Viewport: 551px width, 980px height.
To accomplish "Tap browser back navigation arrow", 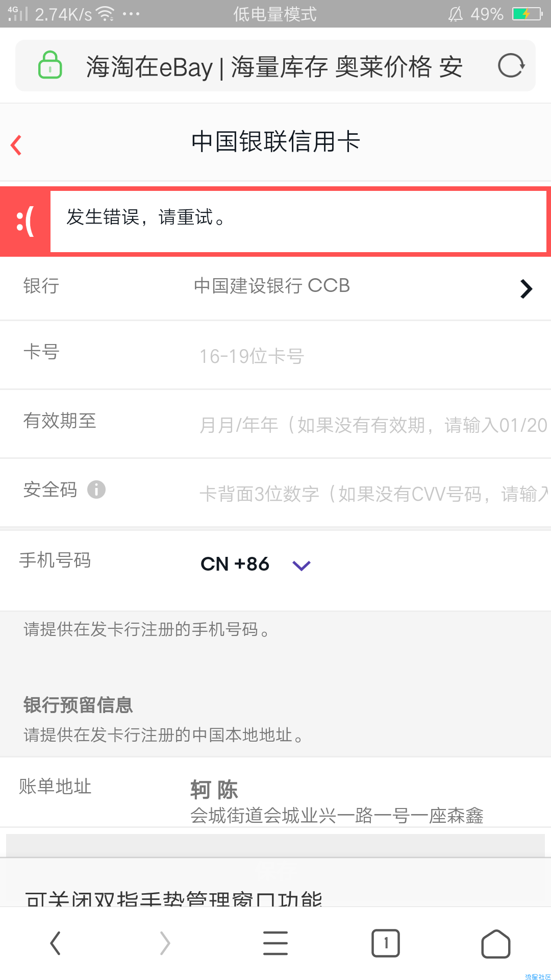I will click(x=56, y=943).
